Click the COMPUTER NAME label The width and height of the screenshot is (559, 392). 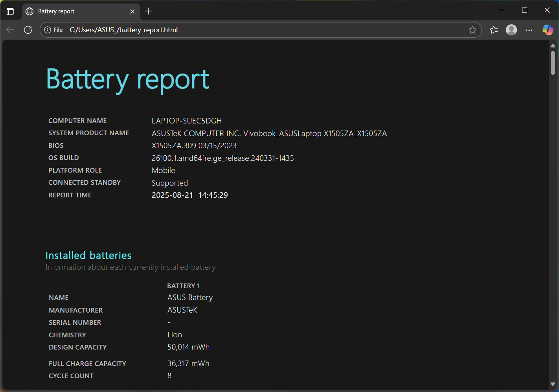point(77,121)
